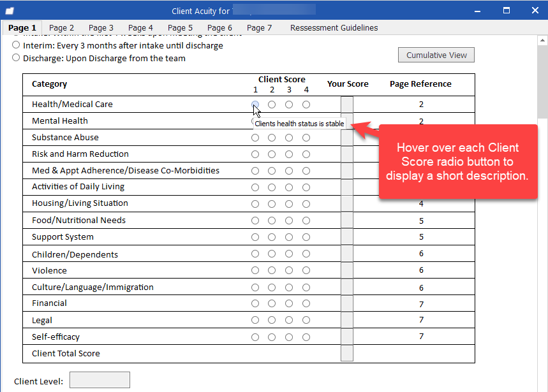Screen dimensions: 548x392
Task: Select Discharge reassessment option
Action: (x=14, y=57)
